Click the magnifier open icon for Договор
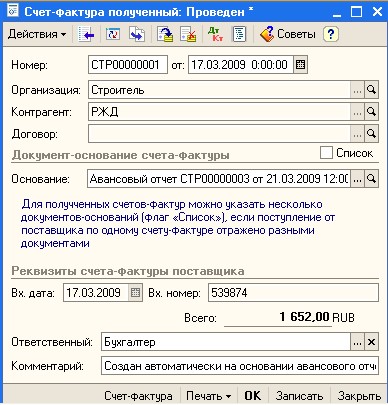 click(x=371, y=134)
